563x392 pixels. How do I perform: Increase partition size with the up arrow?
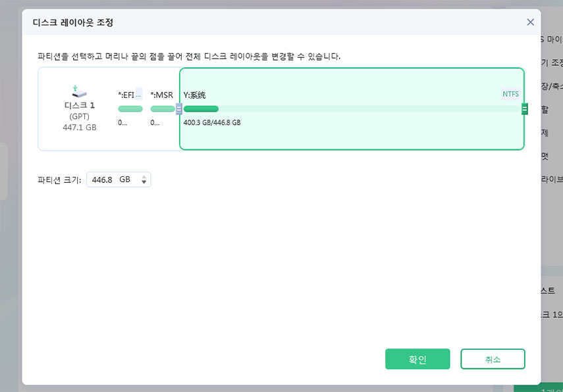coord(144,176)
